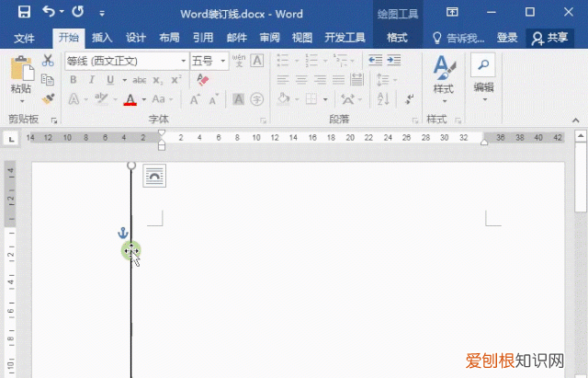Save the document with the floppy disk icon

click(25, 12)
